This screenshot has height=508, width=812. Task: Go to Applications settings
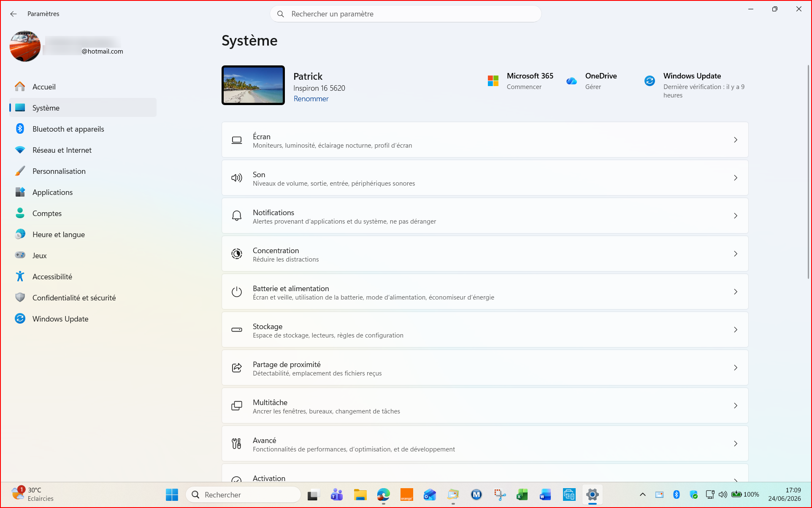point(83,192)
